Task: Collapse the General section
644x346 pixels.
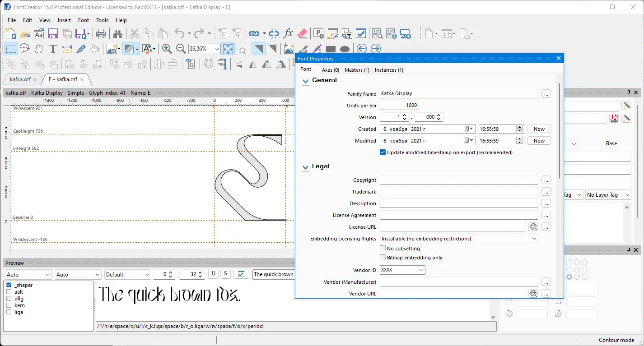Action: tap(306, 81)
